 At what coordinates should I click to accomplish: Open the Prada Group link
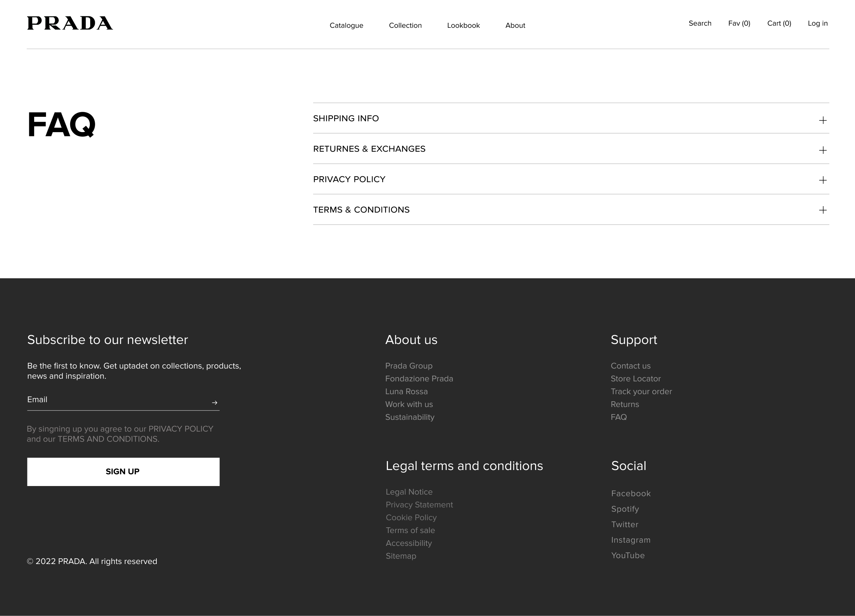[x=409, y=366]
